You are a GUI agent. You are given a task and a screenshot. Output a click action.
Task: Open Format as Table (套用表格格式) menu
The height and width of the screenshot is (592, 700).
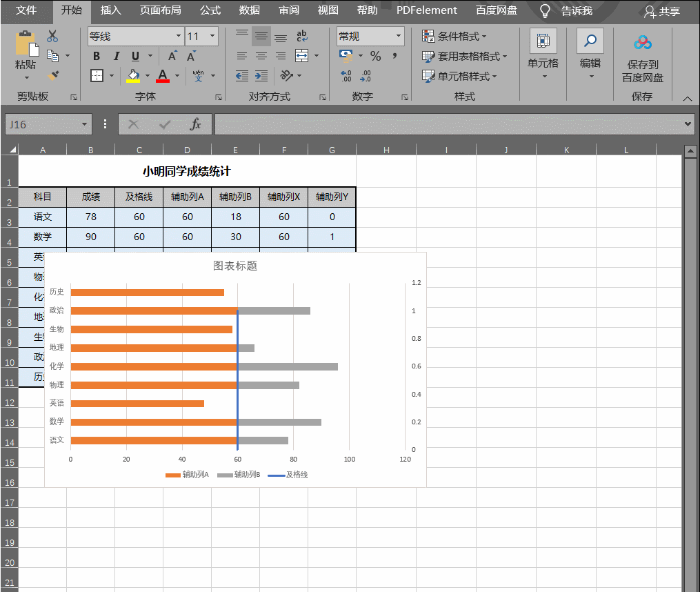[x=464, y=57]
